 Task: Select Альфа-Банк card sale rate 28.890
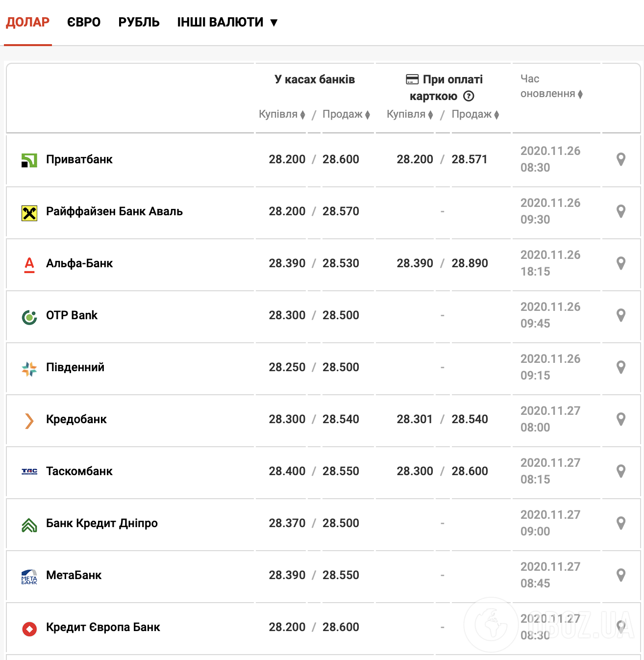(x=470, y=263)
